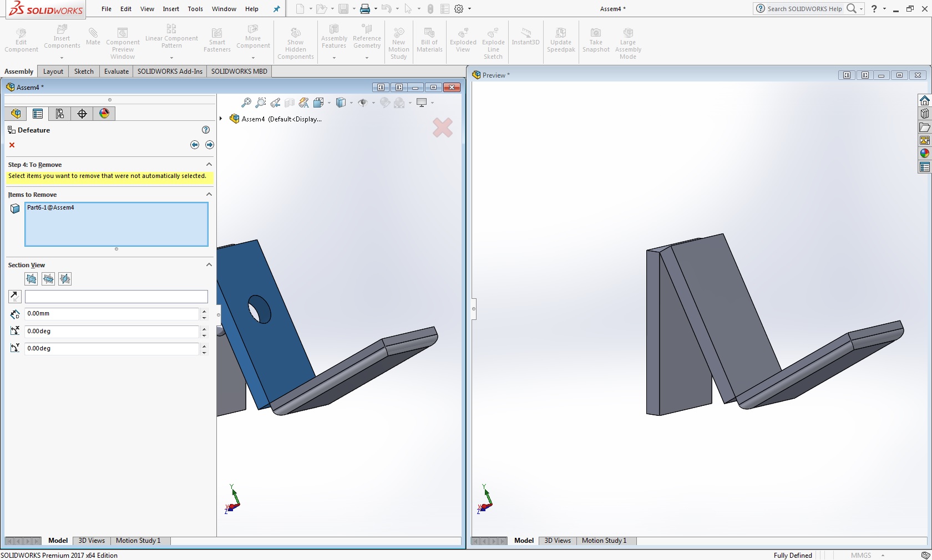Viewport: 932px width, 560px height.
Task: Toggle the first section view plane button
Action: pos(32,279)
